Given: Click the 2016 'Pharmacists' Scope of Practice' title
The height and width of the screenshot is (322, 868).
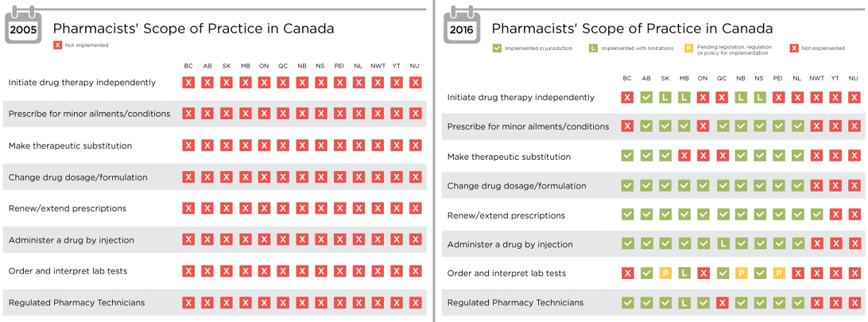Looking at the screenshot, I should [632, 28].
